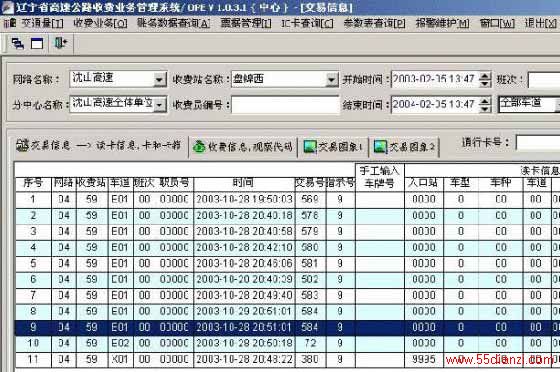The height and width of the screenshot is (372, 560).
Task: Click the 交易图象1 tab picture icon
Action: [310, 147]
